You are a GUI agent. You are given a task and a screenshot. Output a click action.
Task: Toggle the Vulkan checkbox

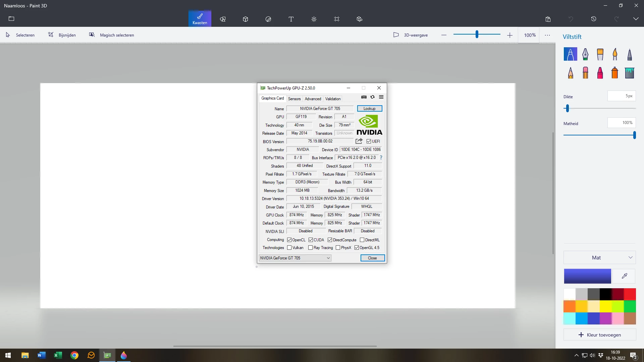(289, 248)
